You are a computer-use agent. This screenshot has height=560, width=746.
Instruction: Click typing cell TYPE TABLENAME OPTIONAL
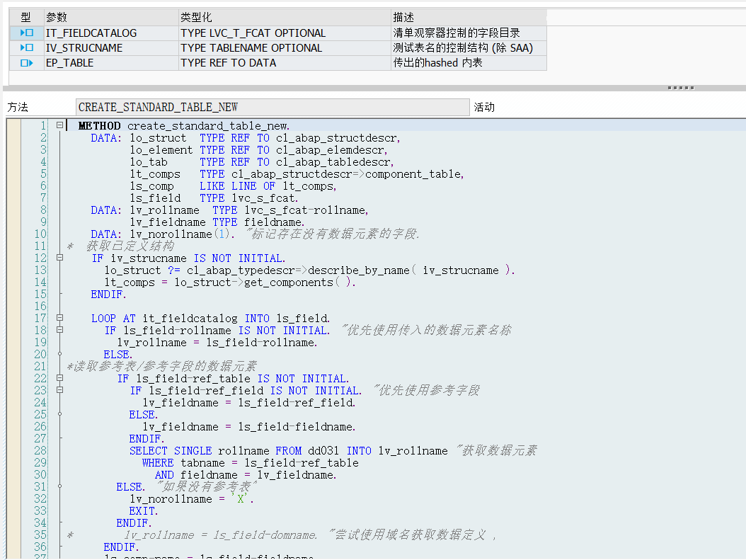click(x=285, y=47)
